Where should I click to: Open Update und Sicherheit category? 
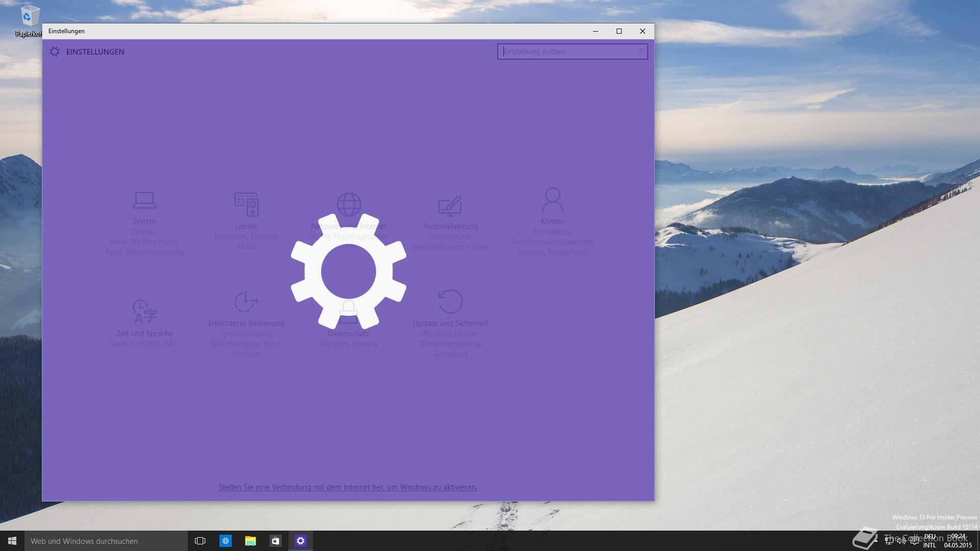click(451, 323)
